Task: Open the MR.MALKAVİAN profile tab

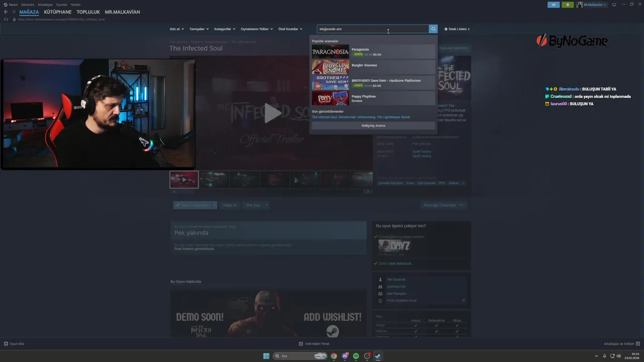Action: [x=122, y=12]
